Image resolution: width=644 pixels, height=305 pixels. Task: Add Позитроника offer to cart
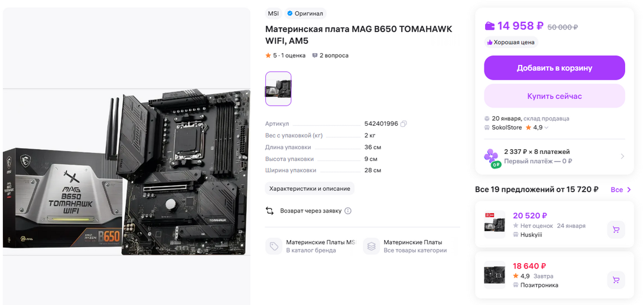pos(616,280)
